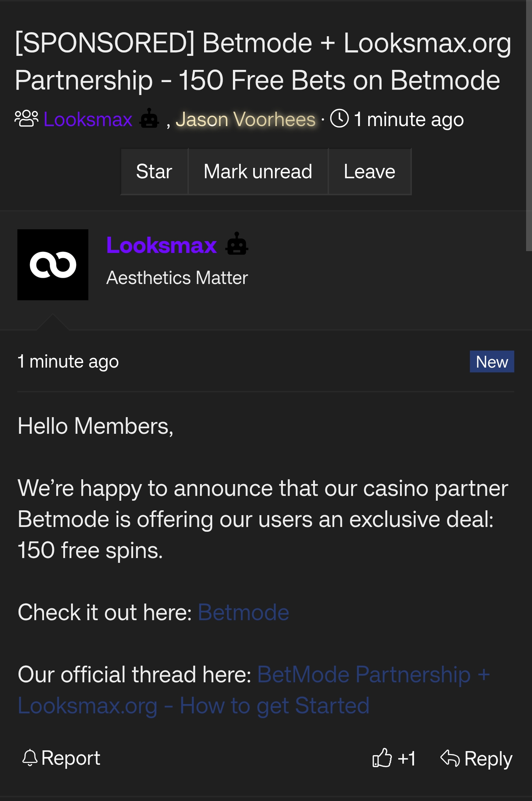532x801 pixels.
Task: Open Jason Voorhees participant profile
Action: 245,119
